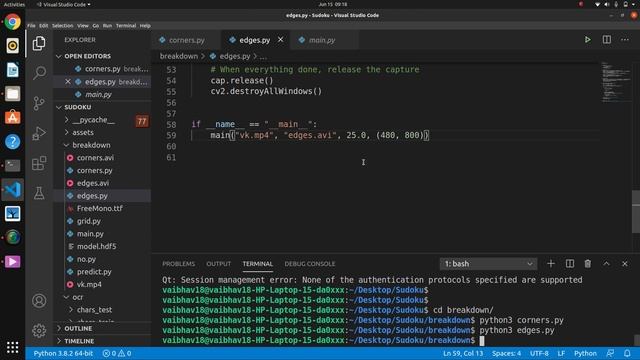Split the editor right
Screen dimensions: 640x360
607,40
